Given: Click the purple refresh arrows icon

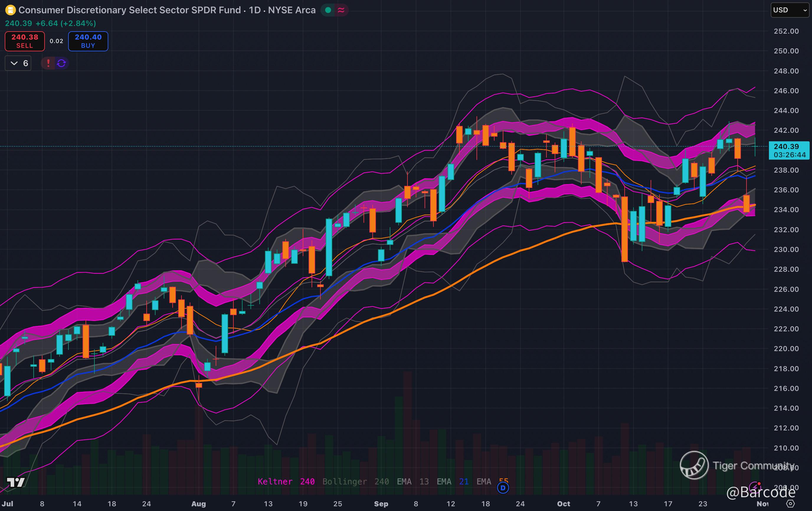Looking at the screenshot, I should tap(61, 63).
